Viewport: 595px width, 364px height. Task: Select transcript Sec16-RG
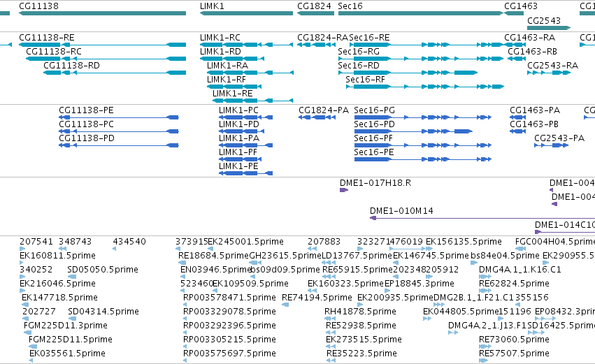[359, 52]
